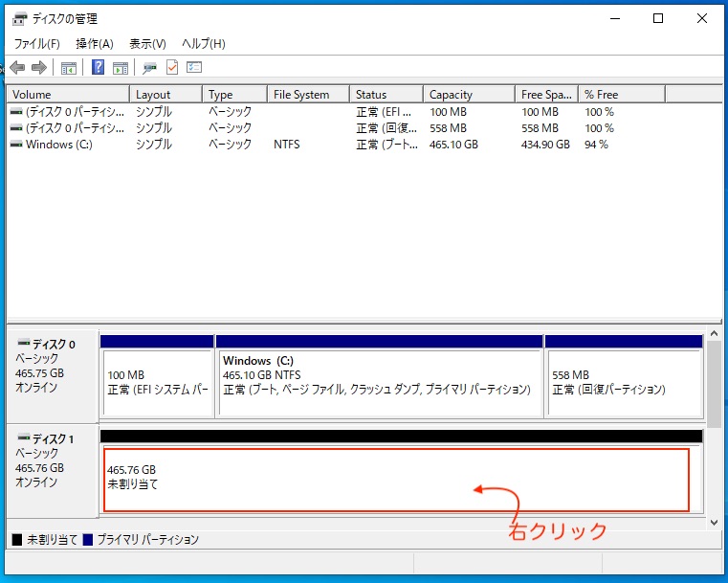Sort by the Free Spa... column header

click(547, 95)
